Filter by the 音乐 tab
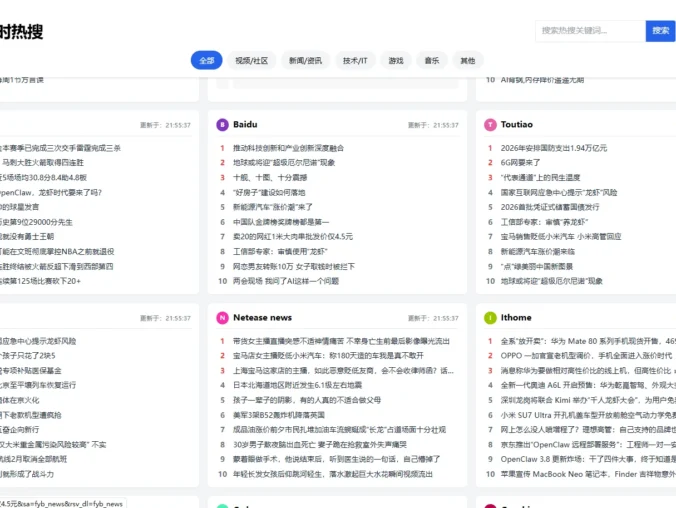Screen dimensions: 676x508 click(x=432, y=60)
